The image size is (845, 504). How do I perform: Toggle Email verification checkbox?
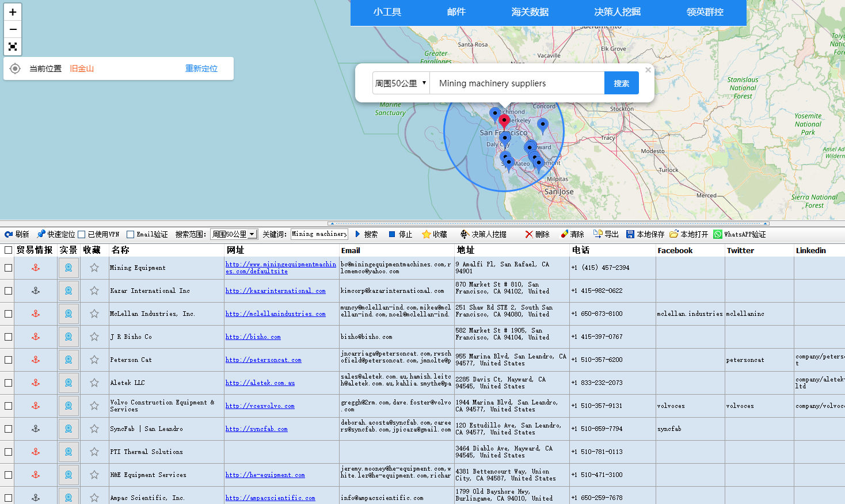130,234
